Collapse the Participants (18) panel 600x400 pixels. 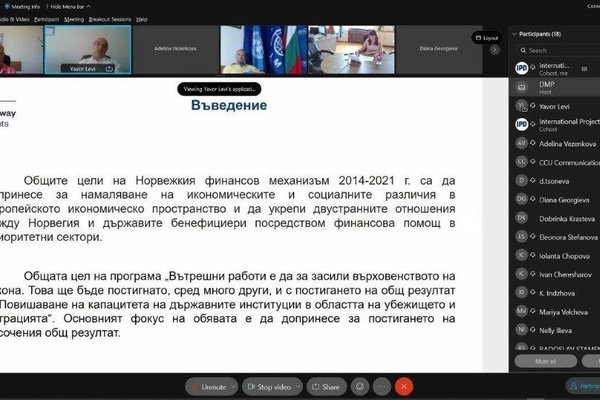pyautogui.click(x=514, y=34)
